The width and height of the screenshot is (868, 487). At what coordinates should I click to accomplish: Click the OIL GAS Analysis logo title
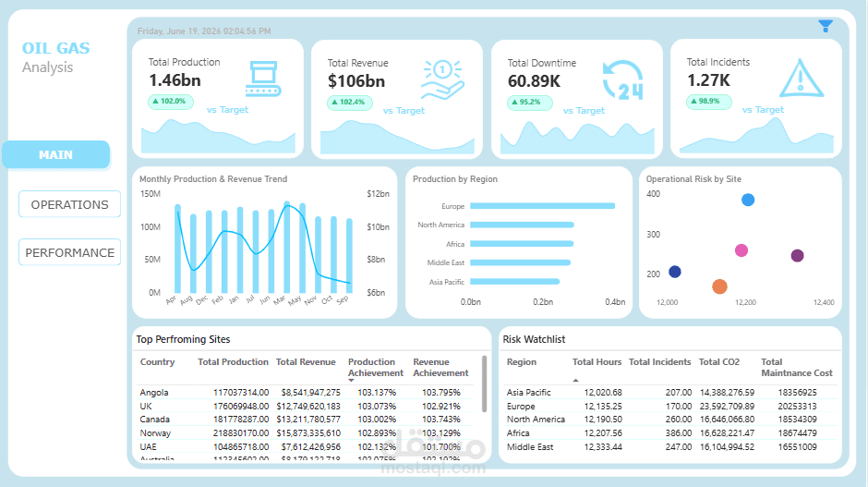tap(55, 57)
